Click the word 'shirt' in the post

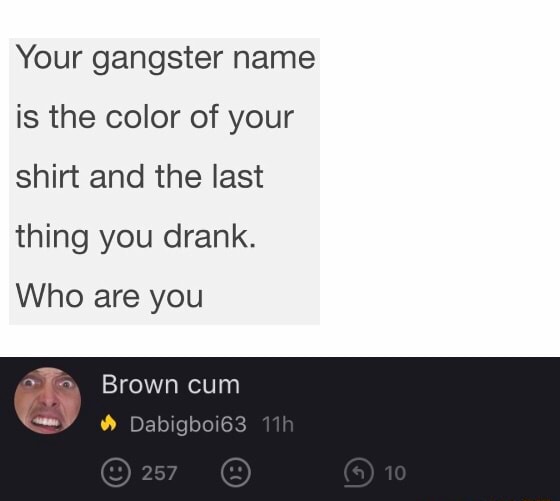(x=48, y=176)
